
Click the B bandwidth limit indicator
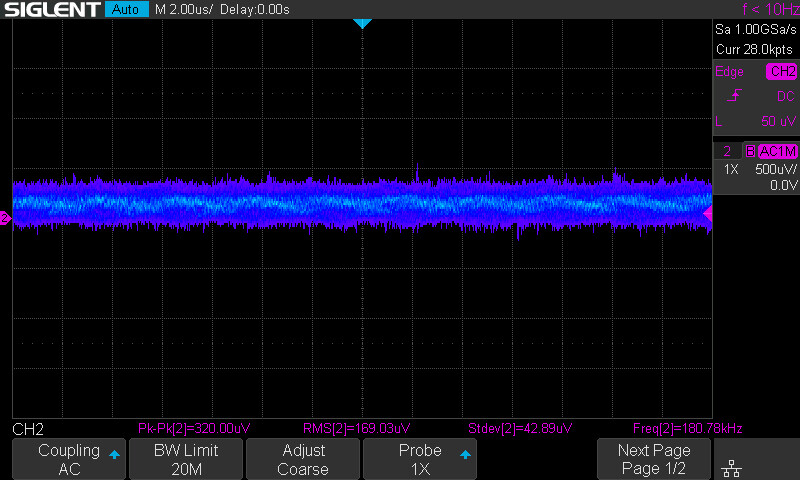(750, 151)
